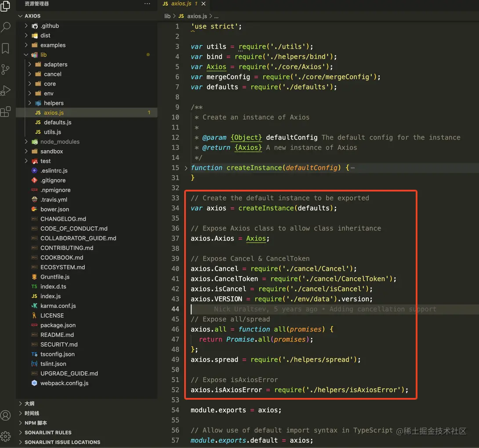Open defaults.js in the explorer
The width and height of the screenshot is (479, 448).
pyautogui.click(x=87, y=123)
